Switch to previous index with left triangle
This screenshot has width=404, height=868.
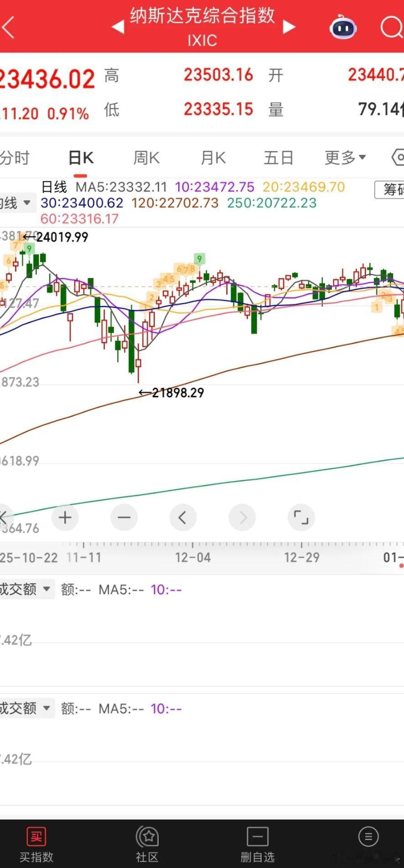(x=118, y=27)
